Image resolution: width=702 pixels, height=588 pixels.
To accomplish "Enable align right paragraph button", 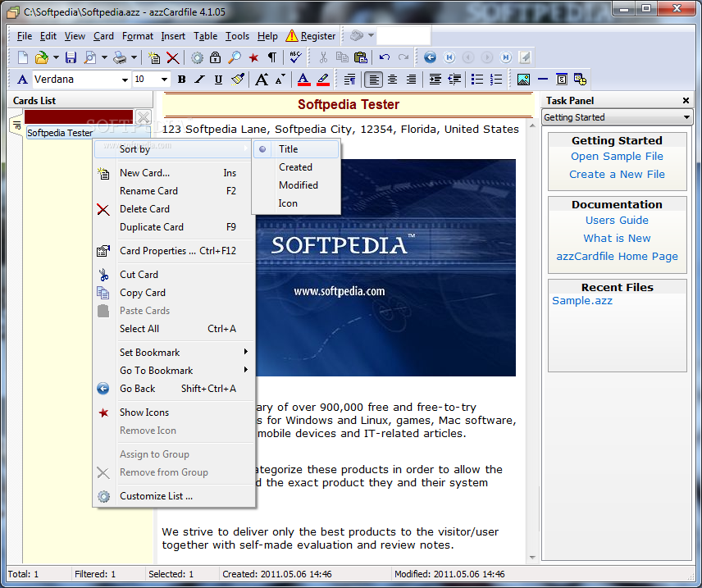I will pyautogui.click(x=411, y=80).
